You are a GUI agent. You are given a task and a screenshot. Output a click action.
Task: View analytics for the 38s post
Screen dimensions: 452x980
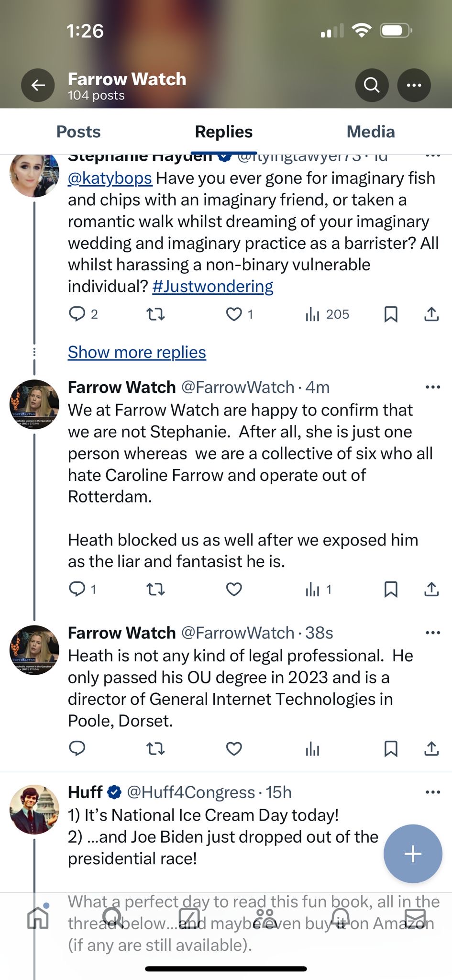[312, 749]
